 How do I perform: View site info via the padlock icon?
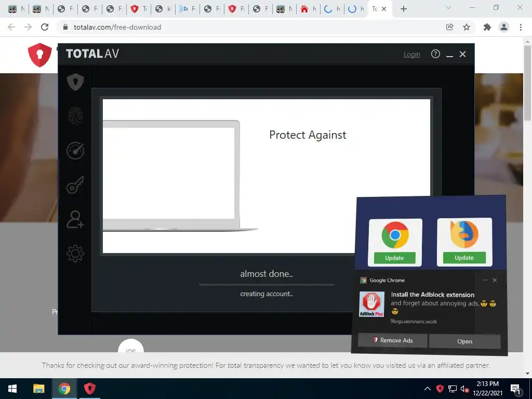coord(66,27)
